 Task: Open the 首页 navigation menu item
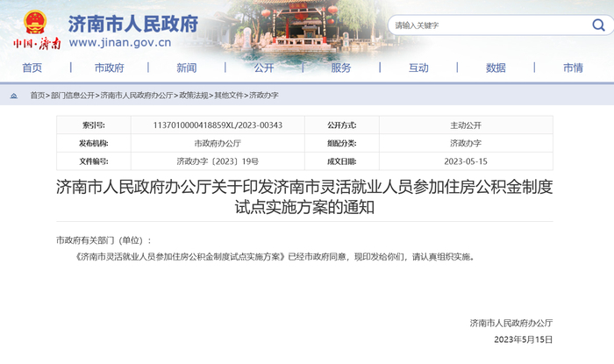point(32,68)
